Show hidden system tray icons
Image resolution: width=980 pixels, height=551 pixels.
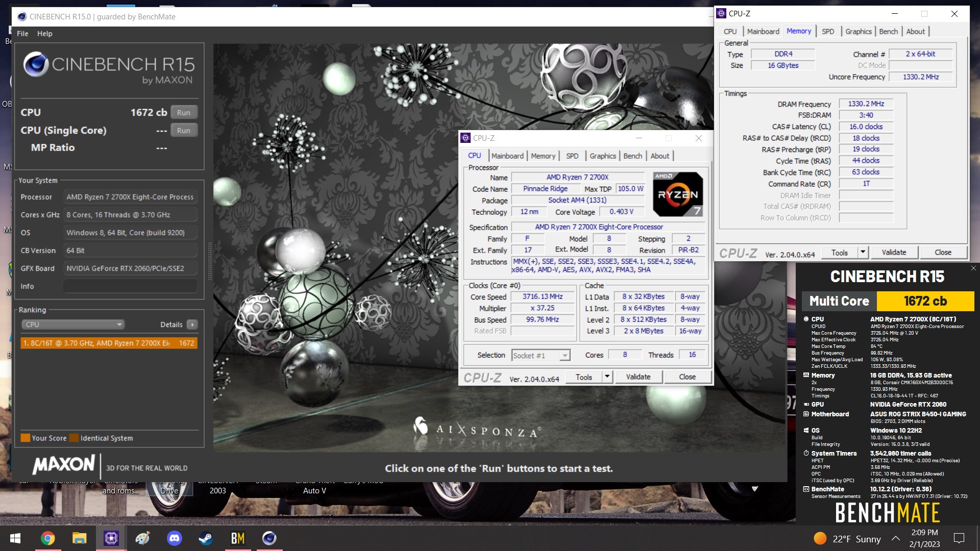[896, 538]
